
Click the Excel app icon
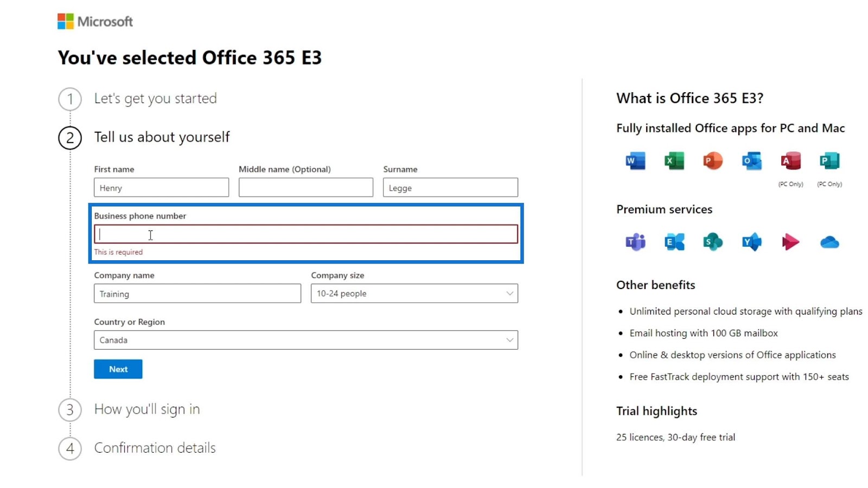point(674,161)
